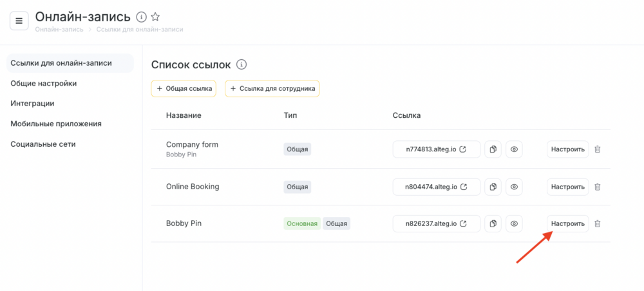Delete the Online Booking link

[x=598, y=187]
